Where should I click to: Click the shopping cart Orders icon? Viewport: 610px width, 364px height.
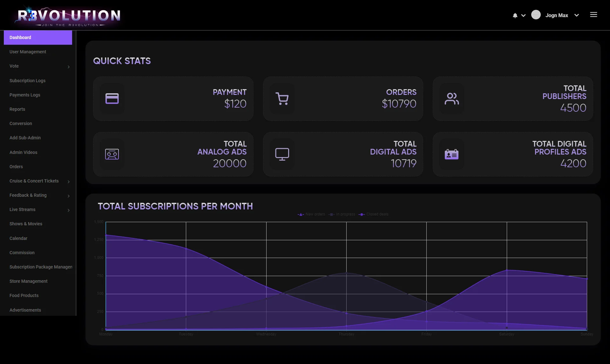pos(282,99)
